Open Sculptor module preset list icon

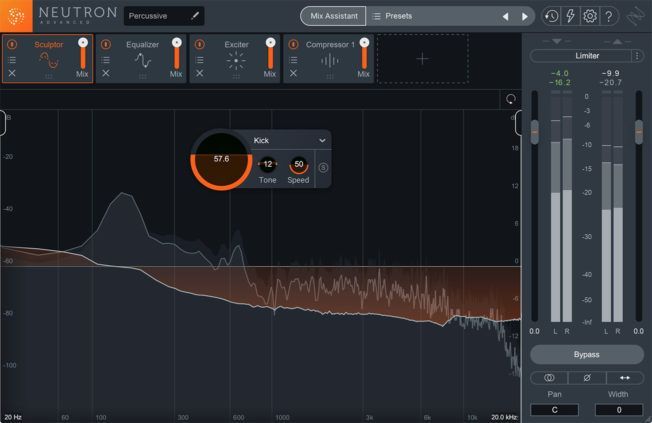(x=12, y=60)
